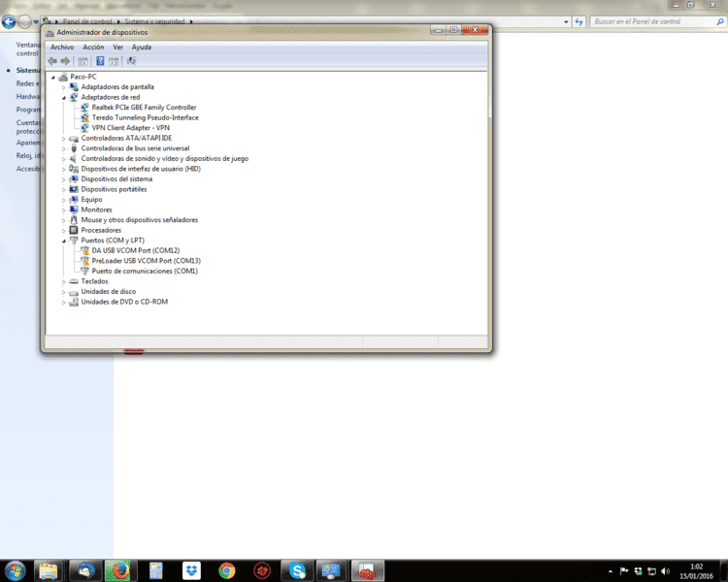Click the PreLoader USB VCOM Port warning icon

[84, 261]
